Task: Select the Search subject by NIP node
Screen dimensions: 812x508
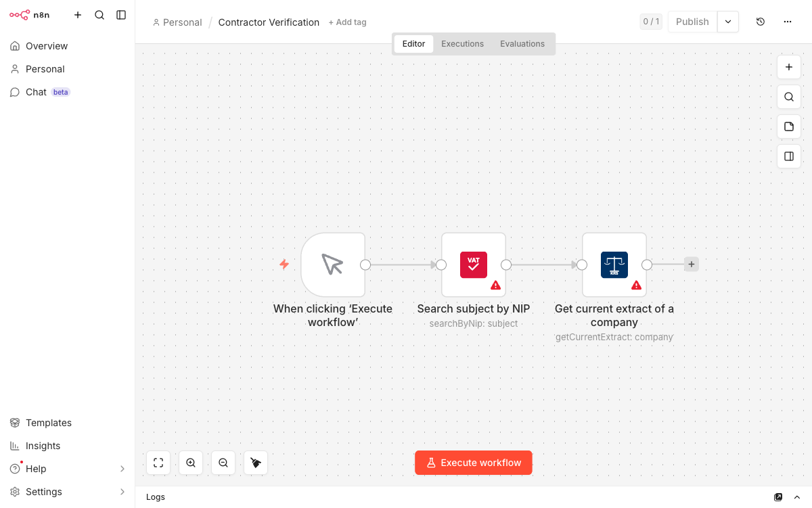Action: tap(473, 264)
